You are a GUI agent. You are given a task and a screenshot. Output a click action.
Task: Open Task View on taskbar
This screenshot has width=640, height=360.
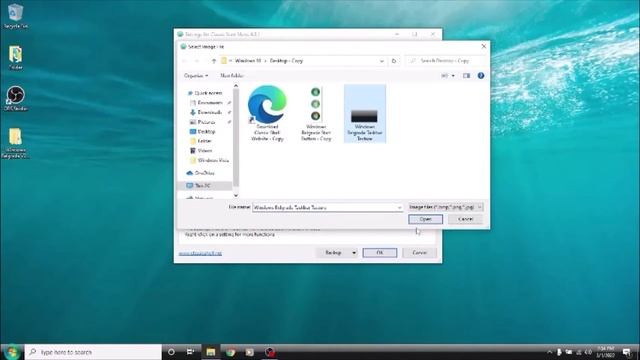[190, 352]
